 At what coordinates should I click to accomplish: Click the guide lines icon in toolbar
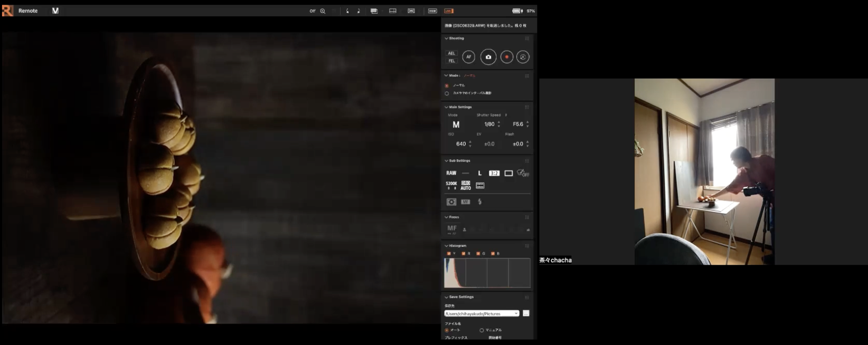coord(411,11)
